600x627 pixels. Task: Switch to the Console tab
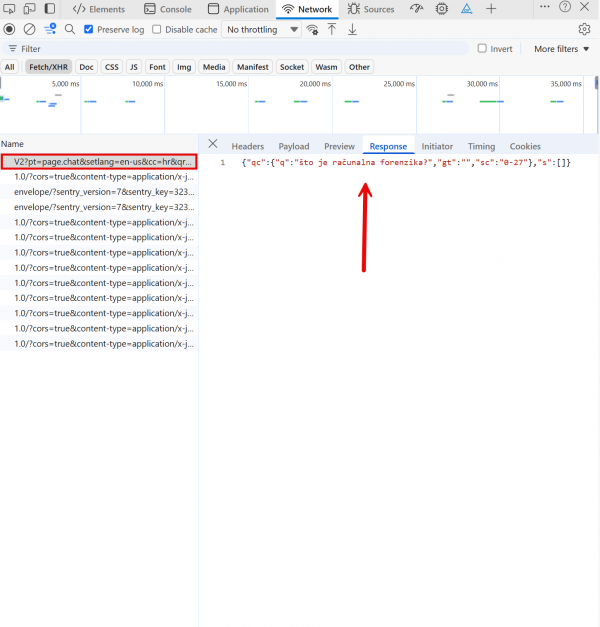click(x=167, y=9)
